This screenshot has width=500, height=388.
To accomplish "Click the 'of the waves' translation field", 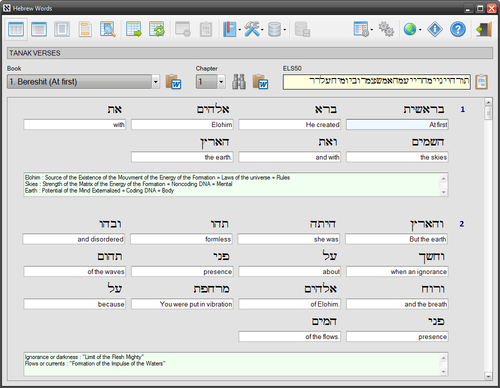I will [75, 272].
